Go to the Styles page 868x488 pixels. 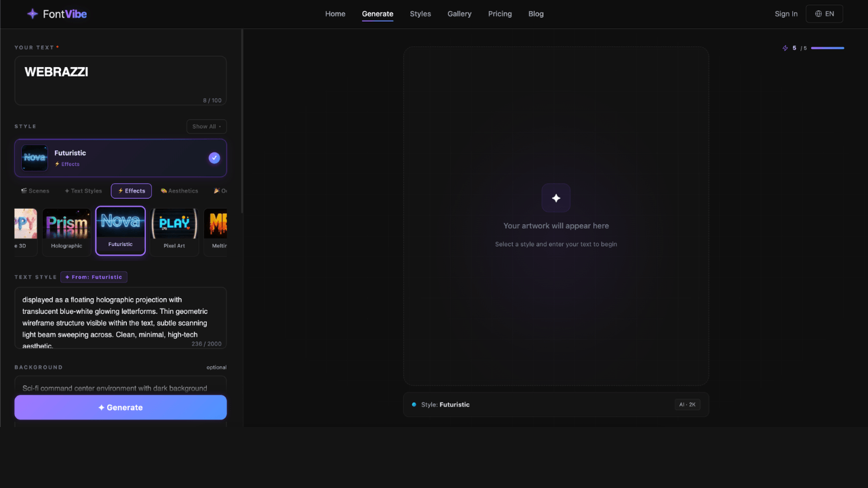420,14
